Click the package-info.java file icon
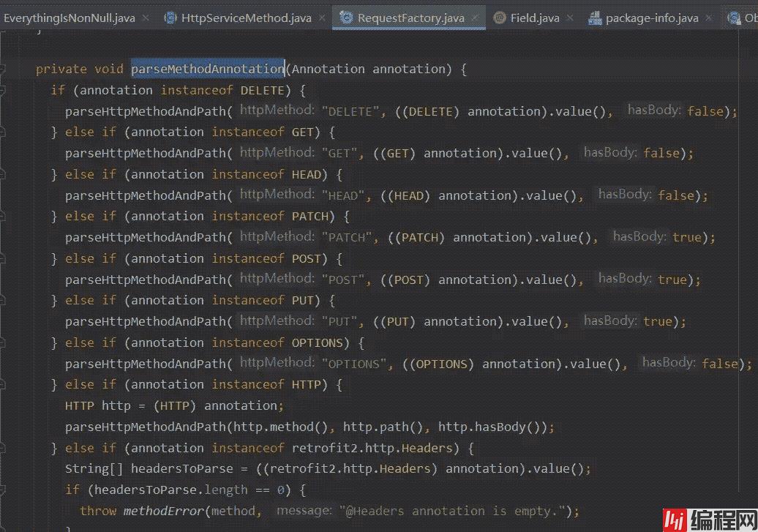The image size is (758, 532). [595, 18]
